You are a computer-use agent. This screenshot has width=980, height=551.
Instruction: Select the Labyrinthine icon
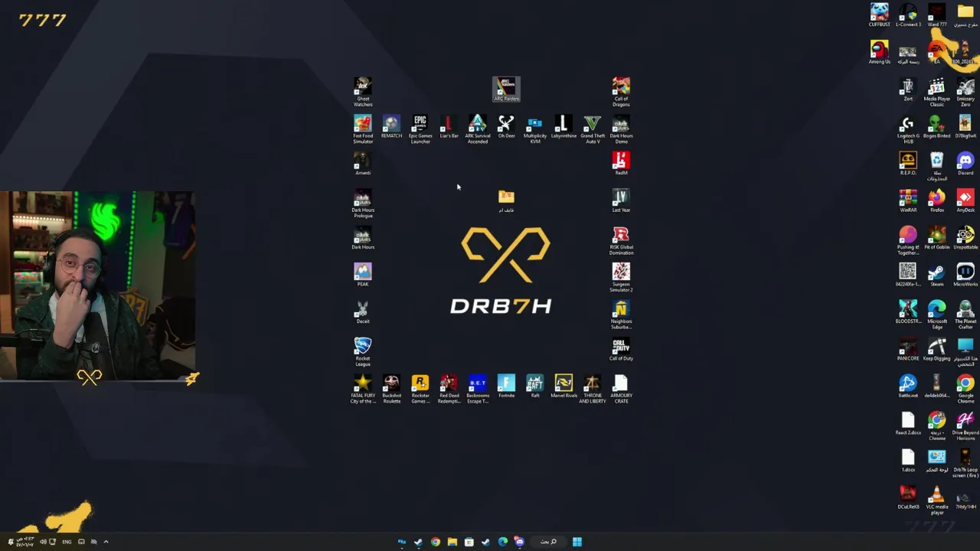point(563,127)
